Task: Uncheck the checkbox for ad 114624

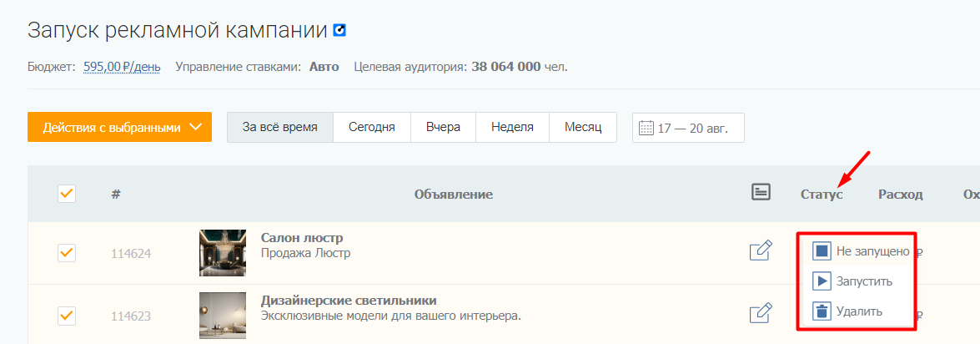Action: [x=67, y=252]
